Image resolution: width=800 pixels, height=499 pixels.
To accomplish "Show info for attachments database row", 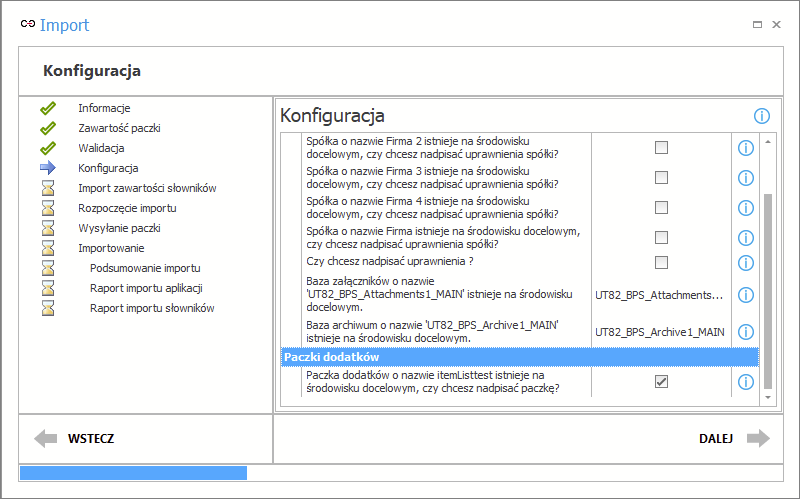I will click(x=745, y=295).
